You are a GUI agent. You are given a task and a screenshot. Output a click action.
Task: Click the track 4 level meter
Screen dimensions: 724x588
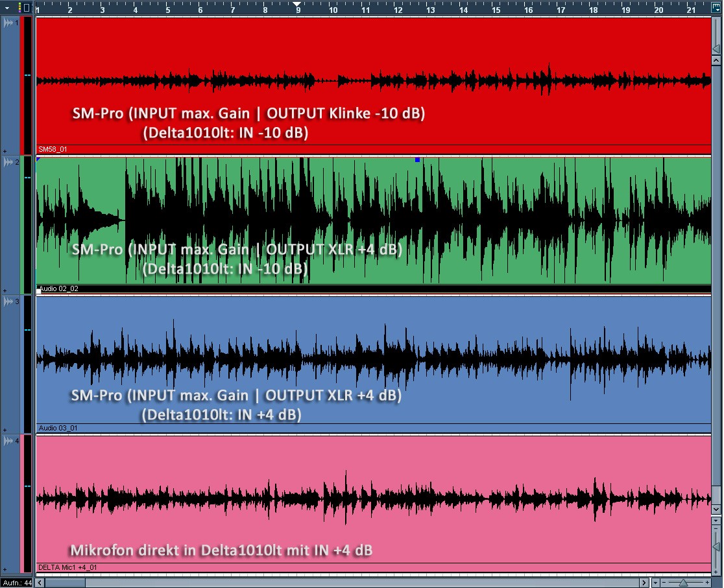tap(27, 504)
